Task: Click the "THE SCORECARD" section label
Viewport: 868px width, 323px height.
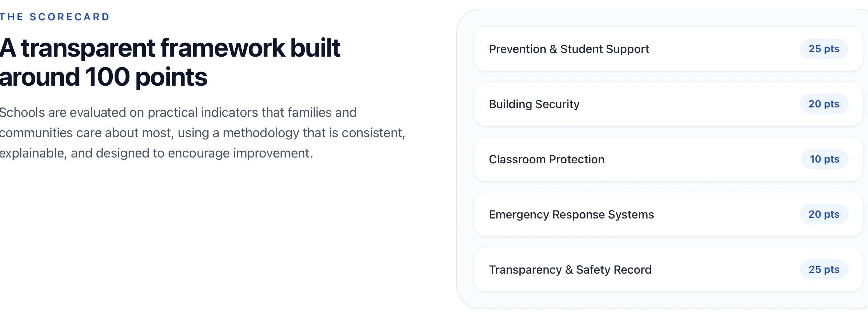Action: [54, 17]
